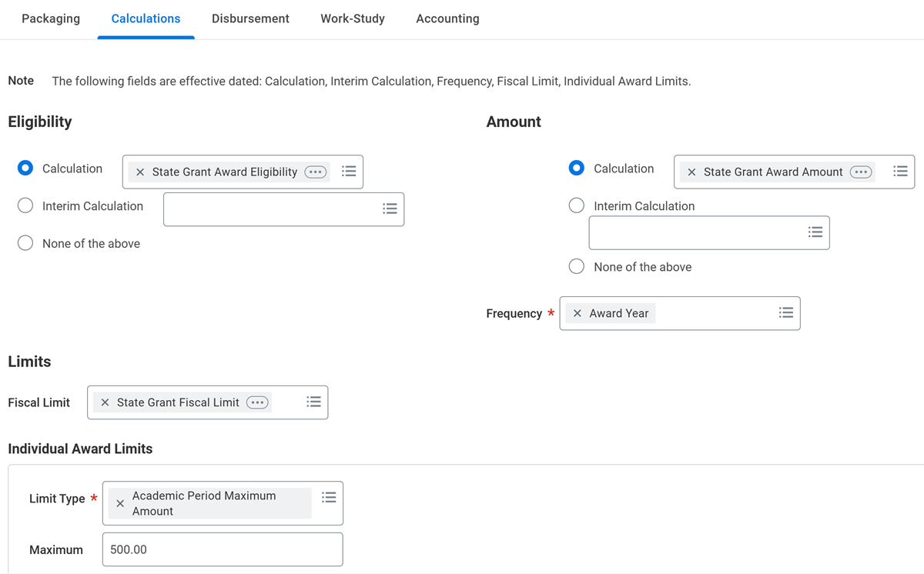Remove State Grant Award Eligibility selection
The width and height of the screenshot is (924, 574).
click(139, 172)
